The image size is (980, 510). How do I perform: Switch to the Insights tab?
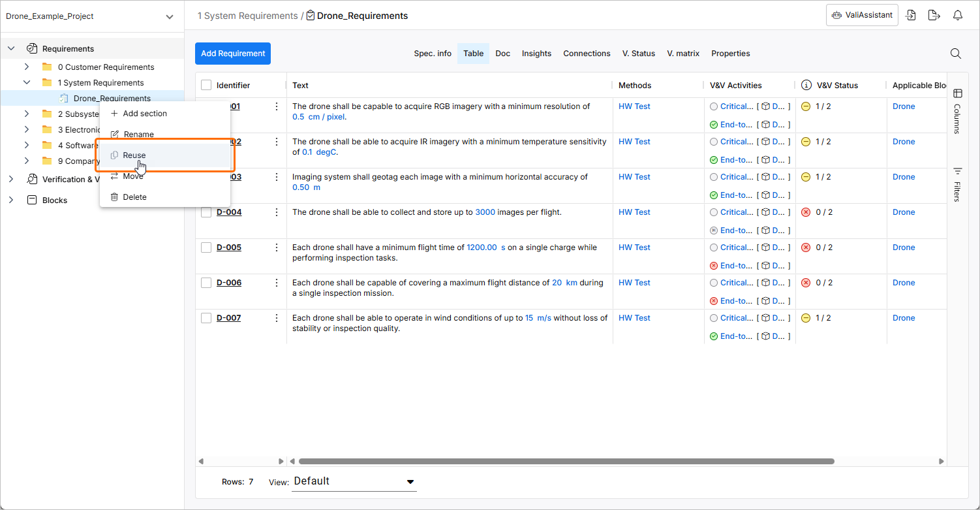[536, 54]
